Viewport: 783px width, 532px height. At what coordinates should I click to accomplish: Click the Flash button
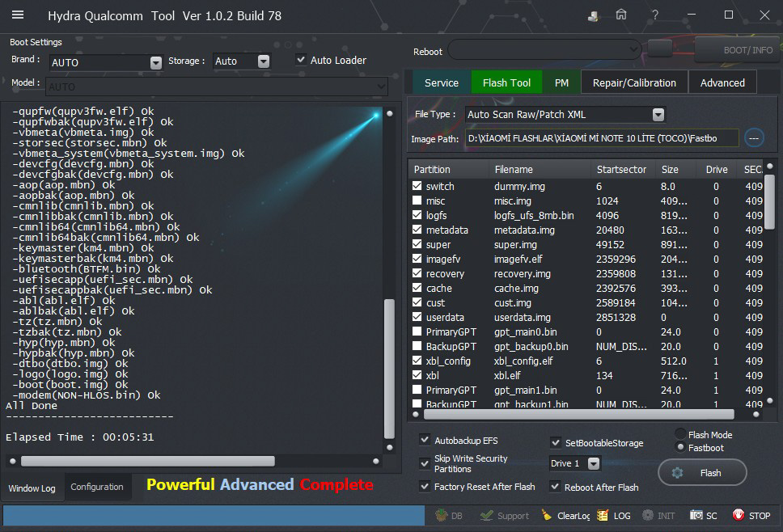coord(702,473)
